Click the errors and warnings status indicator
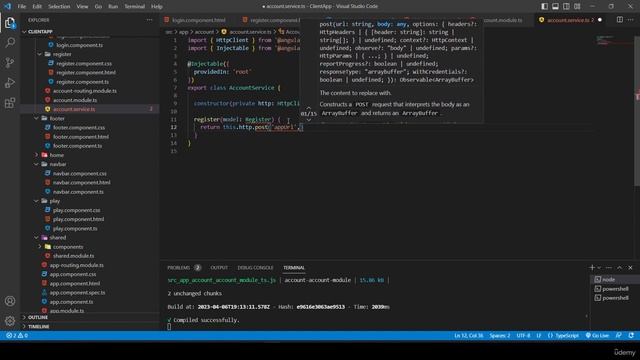Screen dimensions: 640x360 click(x=17, y=336)
